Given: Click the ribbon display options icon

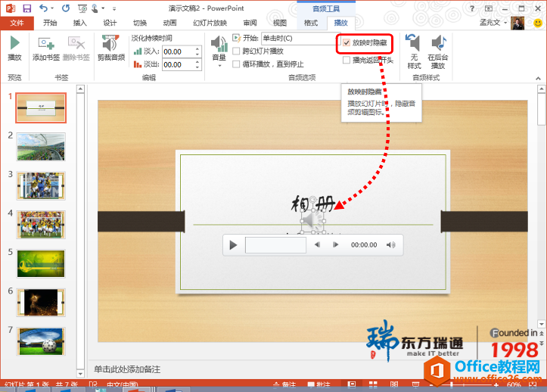Looking at the screenshot, I should 489,8.
